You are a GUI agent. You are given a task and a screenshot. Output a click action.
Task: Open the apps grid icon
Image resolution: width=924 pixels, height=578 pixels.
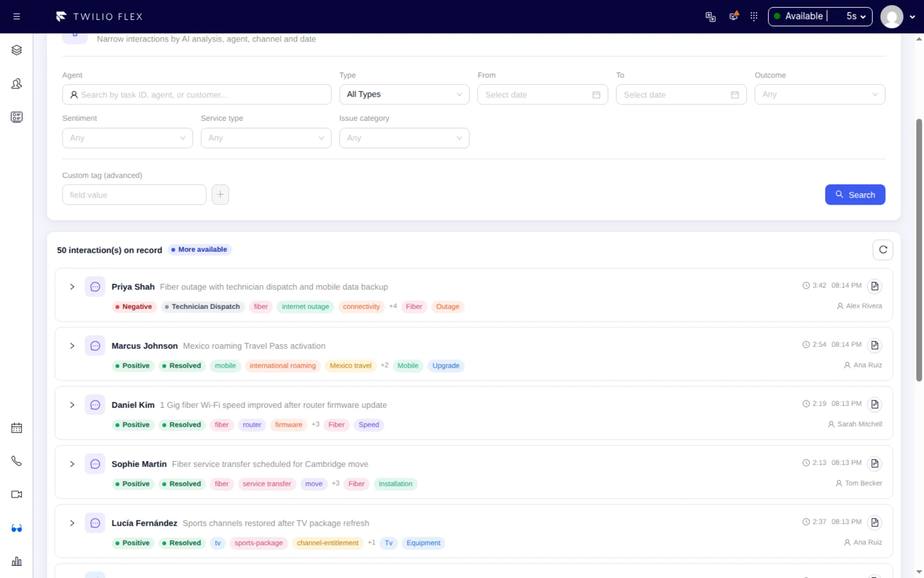754,17
